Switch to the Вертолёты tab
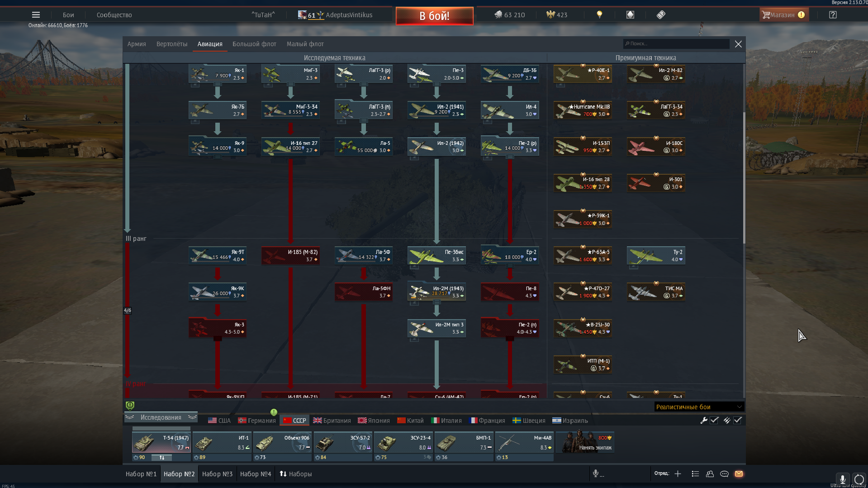 pyautogui.click(x=172, y=44)
